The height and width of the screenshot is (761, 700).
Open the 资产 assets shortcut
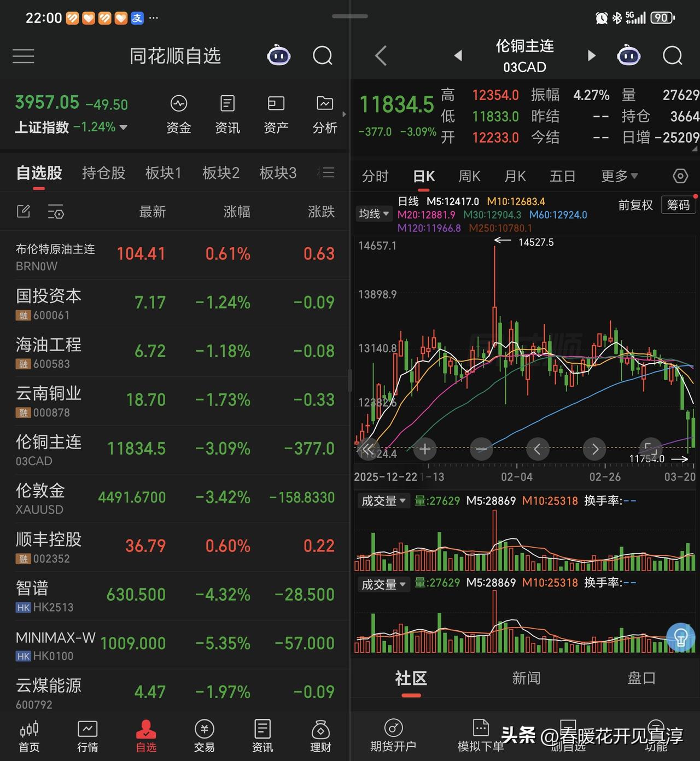coord(276,114)
